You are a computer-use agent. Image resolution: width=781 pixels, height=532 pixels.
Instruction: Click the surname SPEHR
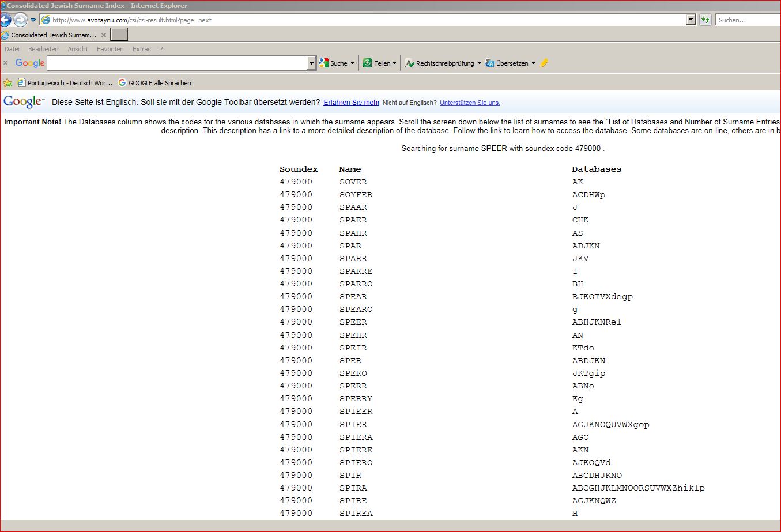(x=353, y=335)
